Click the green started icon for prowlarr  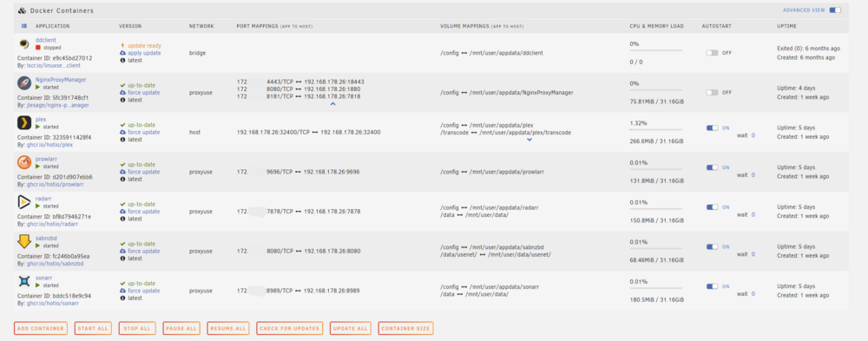pos(38,166)
